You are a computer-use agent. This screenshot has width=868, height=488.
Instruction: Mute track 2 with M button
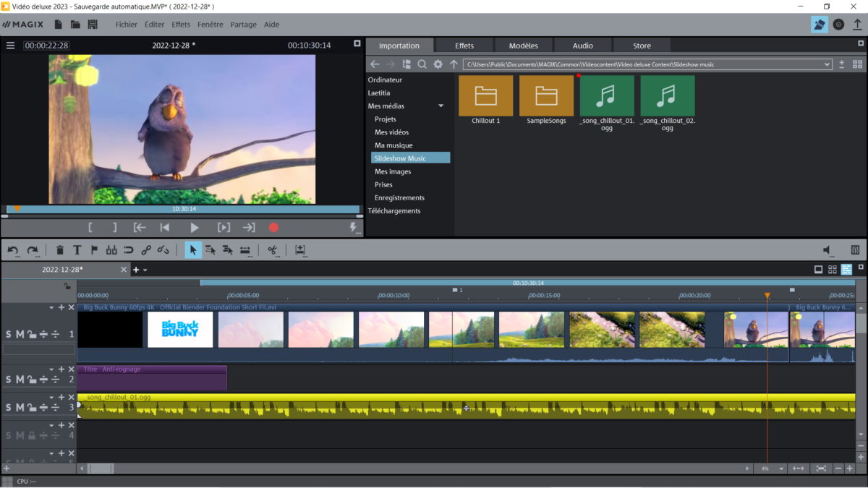pos(20,379)
